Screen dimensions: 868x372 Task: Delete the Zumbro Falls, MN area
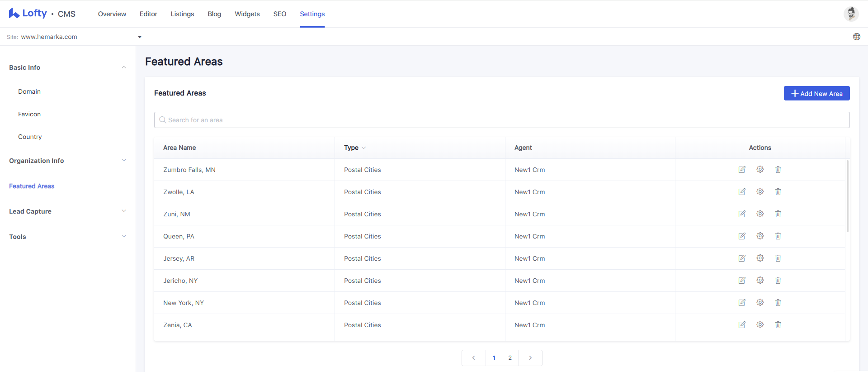[x=778, y=169]
